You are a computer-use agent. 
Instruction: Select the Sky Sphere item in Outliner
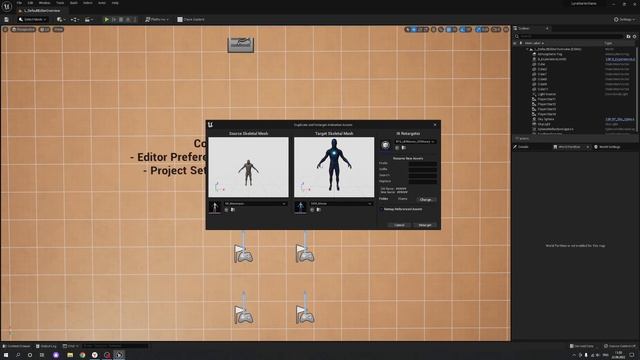[x=546, y=119]
